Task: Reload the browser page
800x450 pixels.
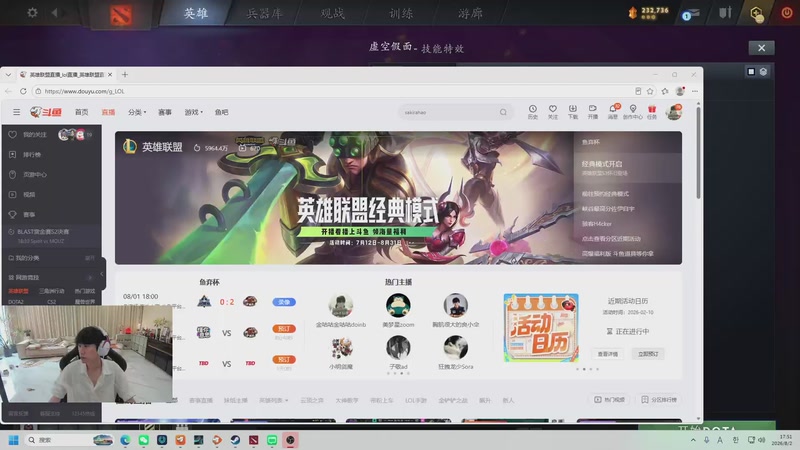Action: [x=23, y=91]
